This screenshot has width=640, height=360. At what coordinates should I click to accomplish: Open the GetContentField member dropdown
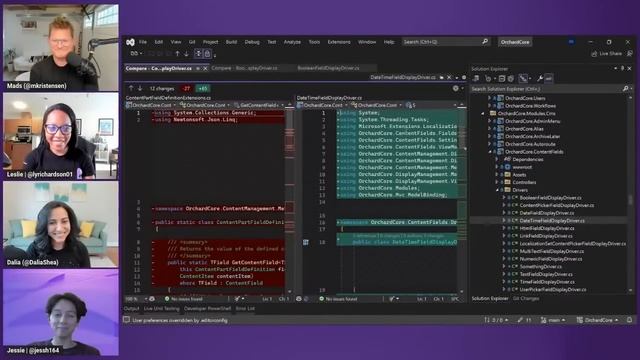click(x=259, y=105)
